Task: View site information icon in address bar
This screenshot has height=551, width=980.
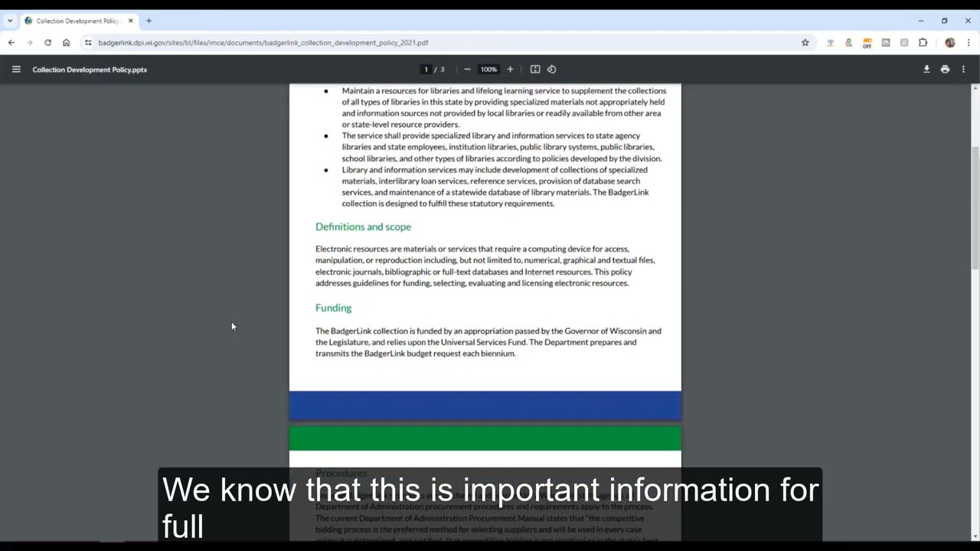Action: pos(88,43)
